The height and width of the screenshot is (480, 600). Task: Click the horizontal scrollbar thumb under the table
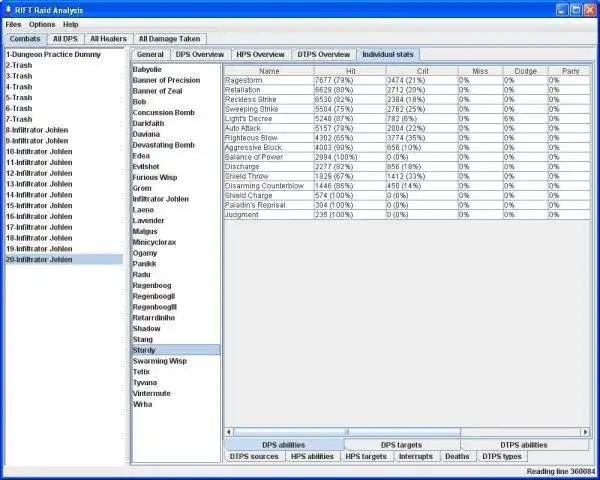pyautogui.click(x=347, y=432)
